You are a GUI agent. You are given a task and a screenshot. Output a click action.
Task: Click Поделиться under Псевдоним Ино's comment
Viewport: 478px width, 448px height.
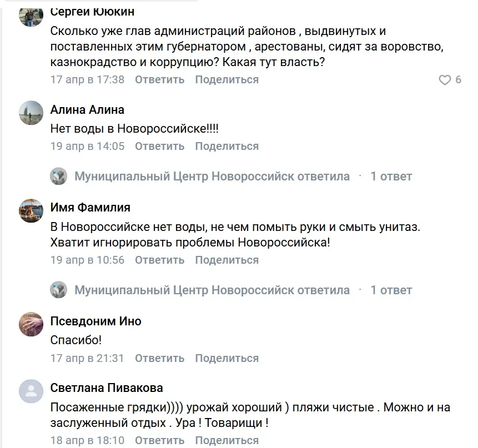227,358
